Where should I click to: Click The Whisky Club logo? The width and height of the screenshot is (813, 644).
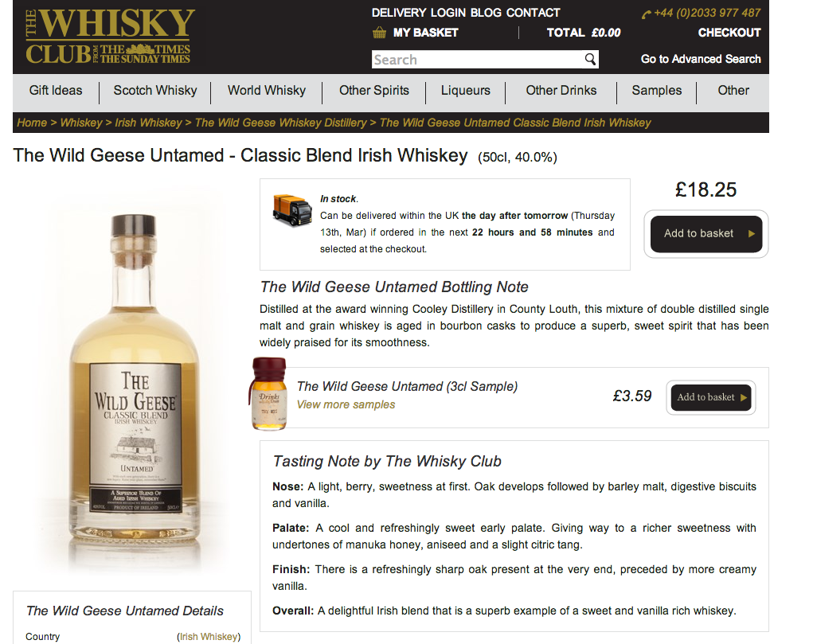[x=110, y=37]
